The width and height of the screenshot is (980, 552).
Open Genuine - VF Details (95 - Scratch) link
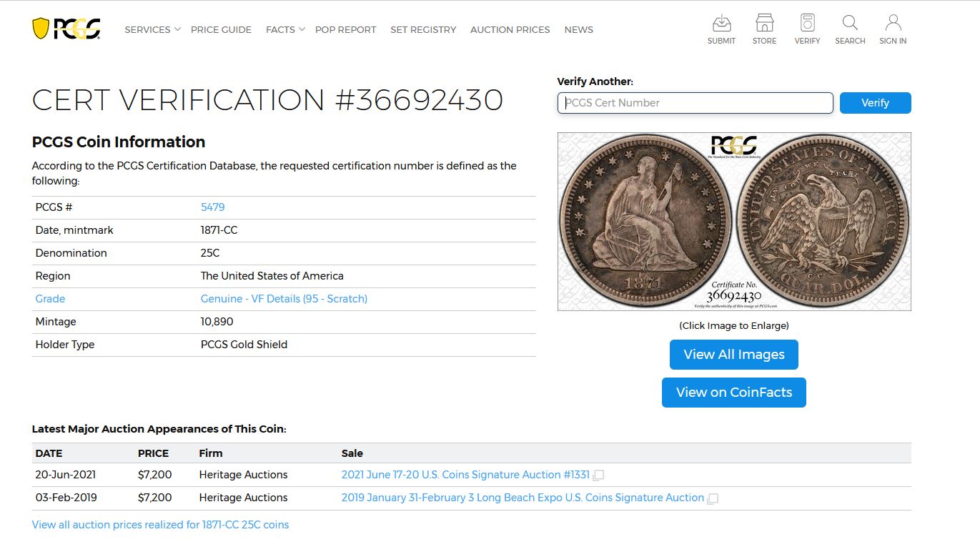284,299
